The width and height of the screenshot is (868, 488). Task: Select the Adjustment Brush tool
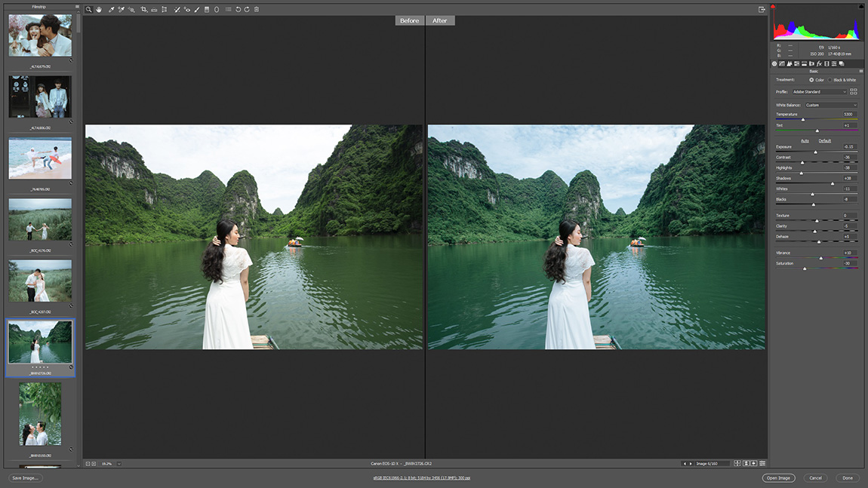[197, 9]
